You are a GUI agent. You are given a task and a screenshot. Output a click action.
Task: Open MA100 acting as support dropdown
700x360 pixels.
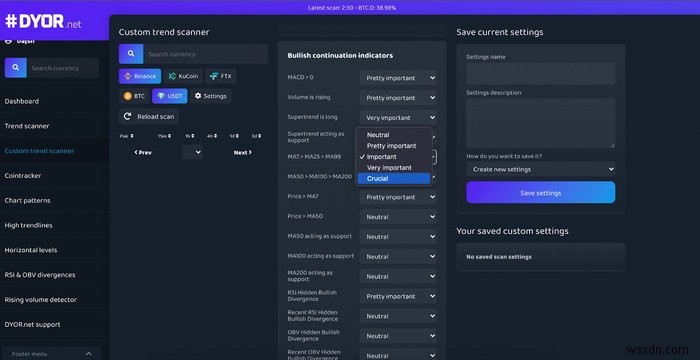coord(398,256)
